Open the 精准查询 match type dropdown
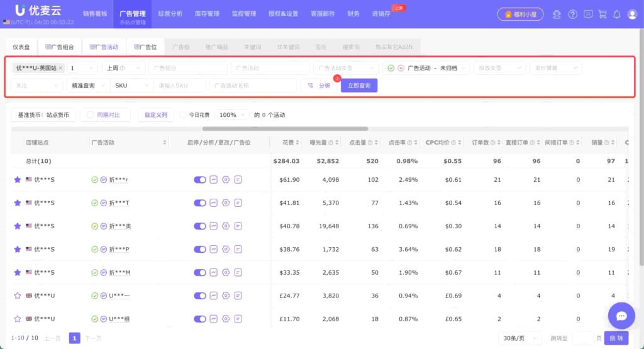The height and width of the screenshot is (349, 644). tap(88, 86)
